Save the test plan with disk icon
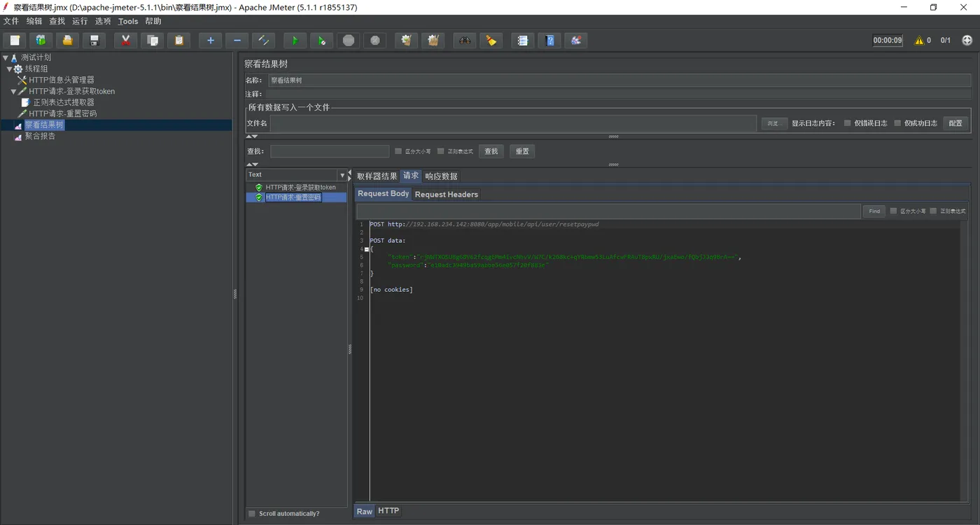Image resolution: width=980 pixels, height=525 pixels. pyautogui.click(x=94, y=40)
